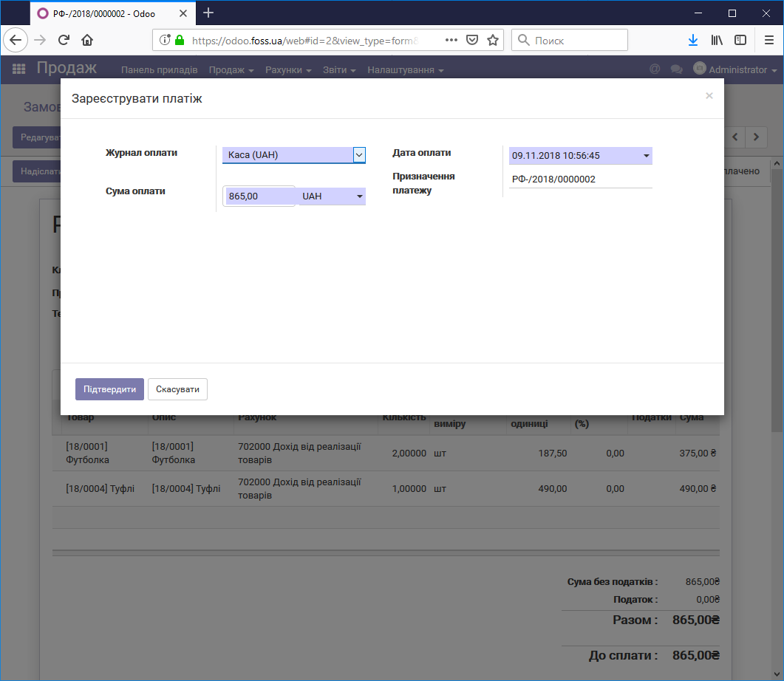This screenshot has height=681, width=784.
Task: Reload the page with refresh icon
Action: point(64,40)
